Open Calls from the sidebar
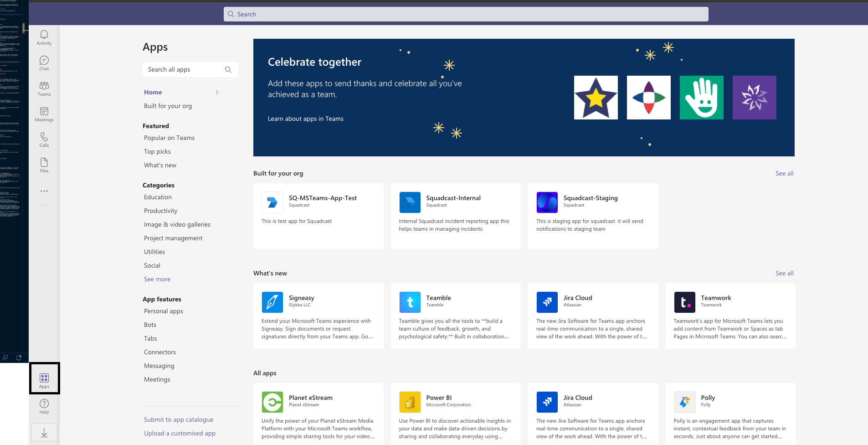The image size is (868, 445). click(44, 140)
